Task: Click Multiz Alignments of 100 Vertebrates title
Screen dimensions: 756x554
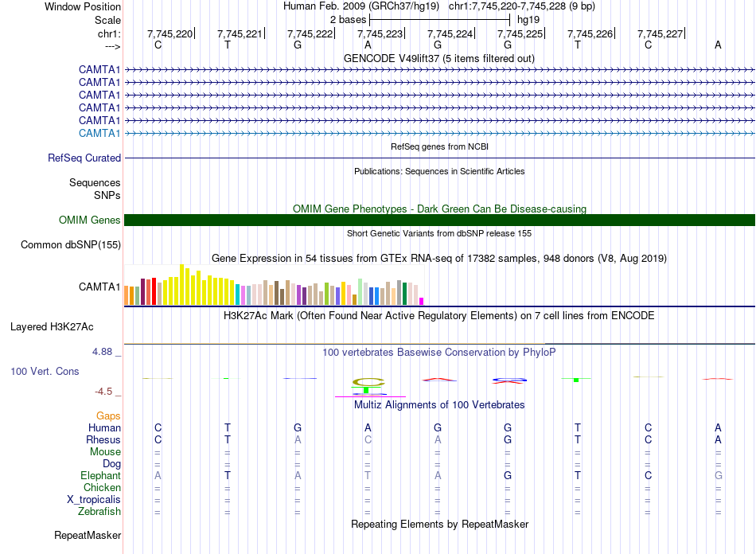Action: point(438,405)
